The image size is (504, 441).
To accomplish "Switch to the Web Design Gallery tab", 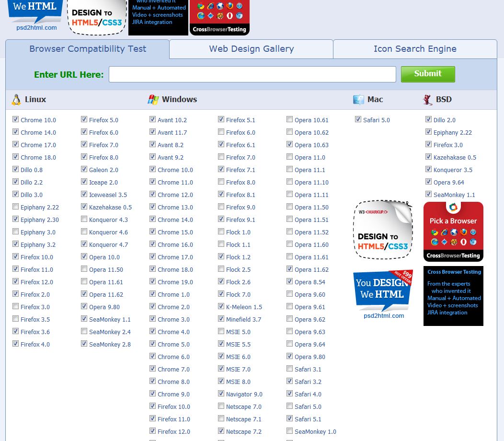I will click(x=251, y=49).
